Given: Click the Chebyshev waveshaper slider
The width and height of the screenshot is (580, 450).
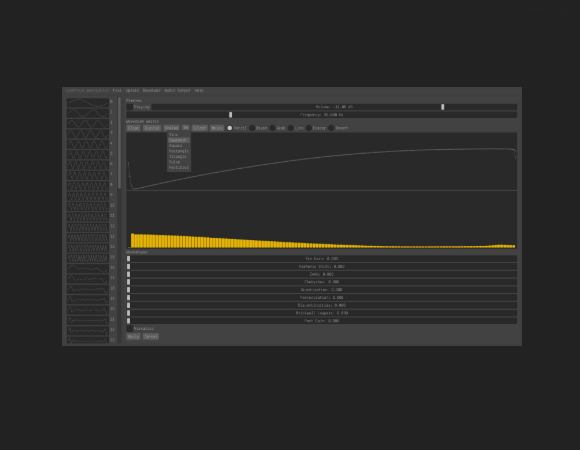Looking at the screenshot, I should coord(321,282).
